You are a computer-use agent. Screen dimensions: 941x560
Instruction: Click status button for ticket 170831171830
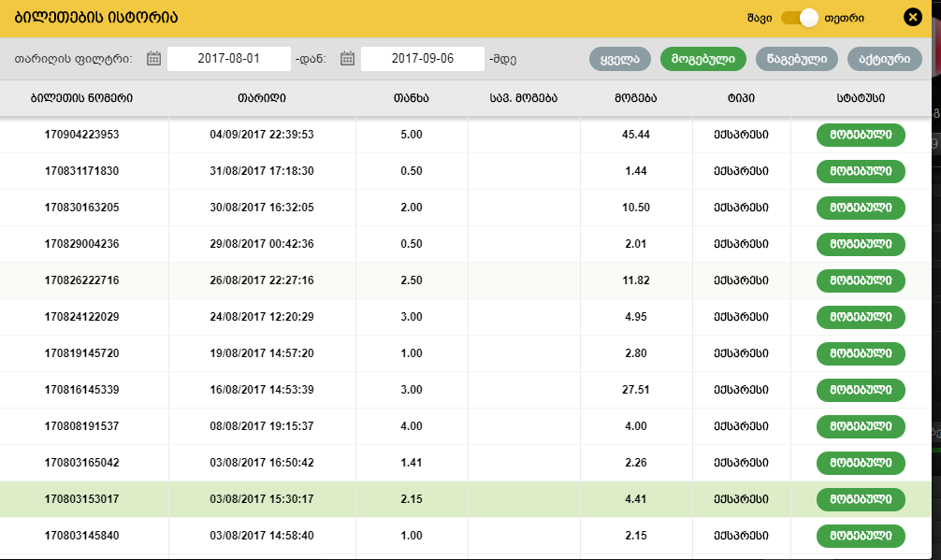[x=861, y=171]
